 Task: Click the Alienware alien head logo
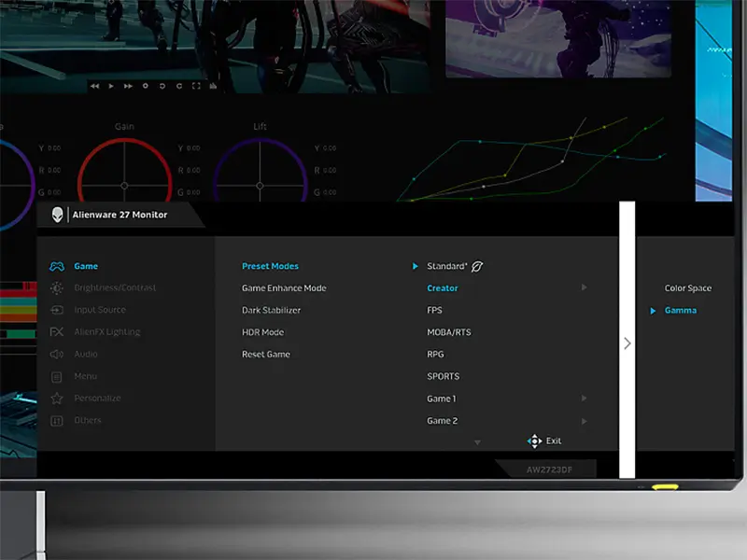pyautogui.click(x=58, y=215)
